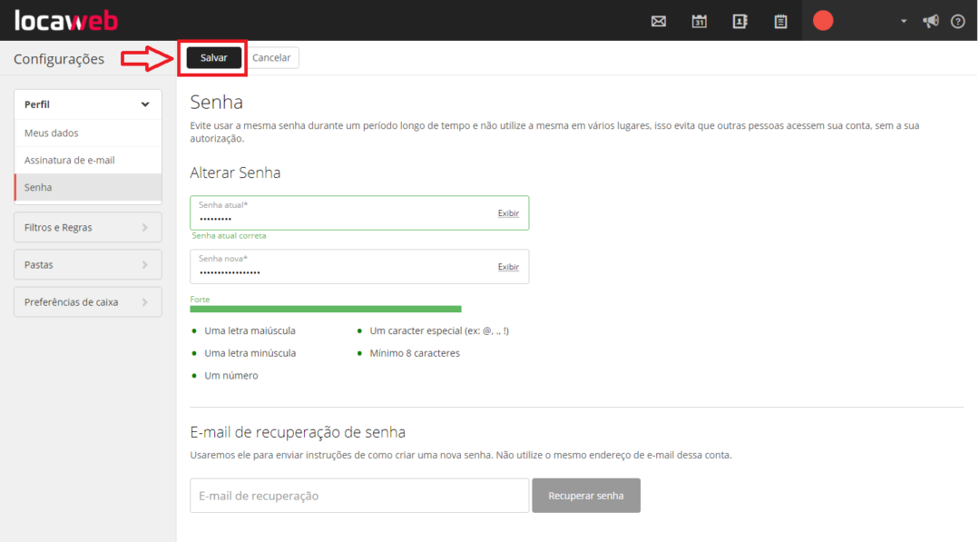Reveal the new password using Exibir

coord(508,266)
